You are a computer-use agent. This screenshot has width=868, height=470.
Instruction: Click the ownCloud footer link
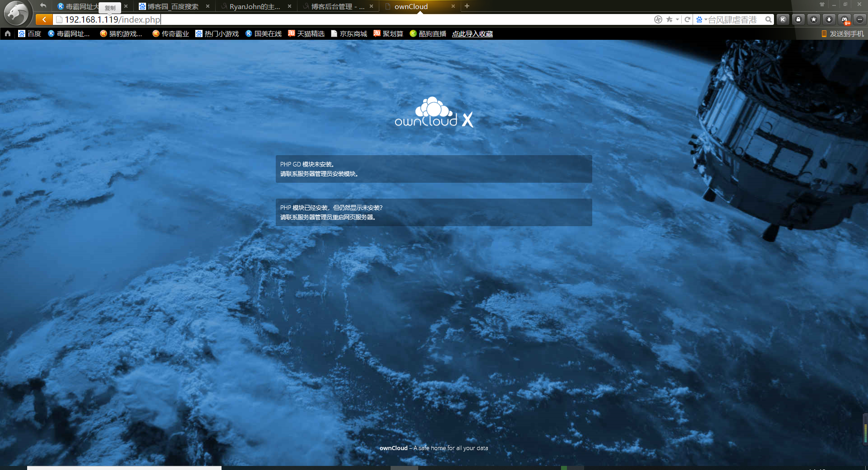pos(394,448)
